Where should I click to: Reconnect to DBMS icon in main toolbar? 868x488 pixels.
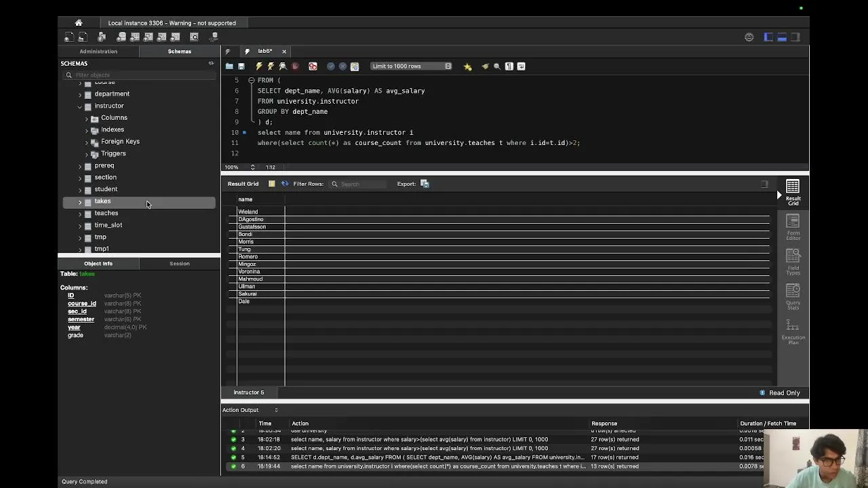coord(214,37)
